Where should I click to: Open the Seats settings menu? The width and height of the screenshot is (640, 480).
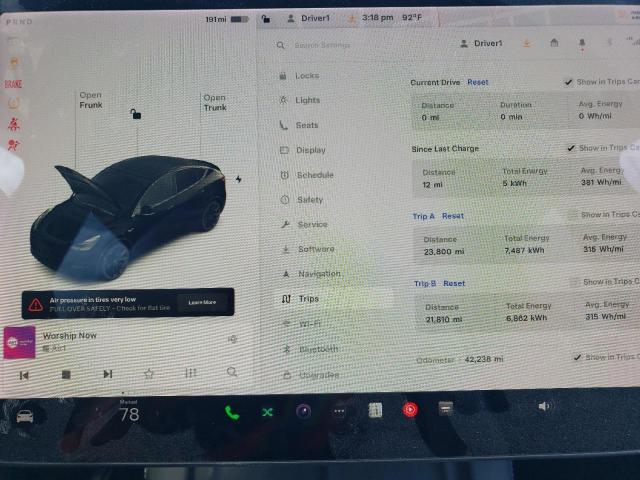pos(300,125)
